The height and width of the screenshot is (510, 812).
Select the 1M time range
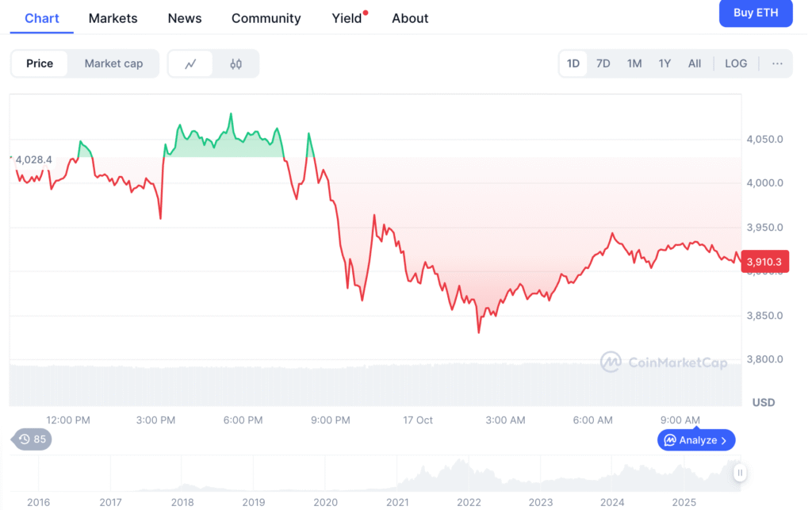click(x=634, y=63)
